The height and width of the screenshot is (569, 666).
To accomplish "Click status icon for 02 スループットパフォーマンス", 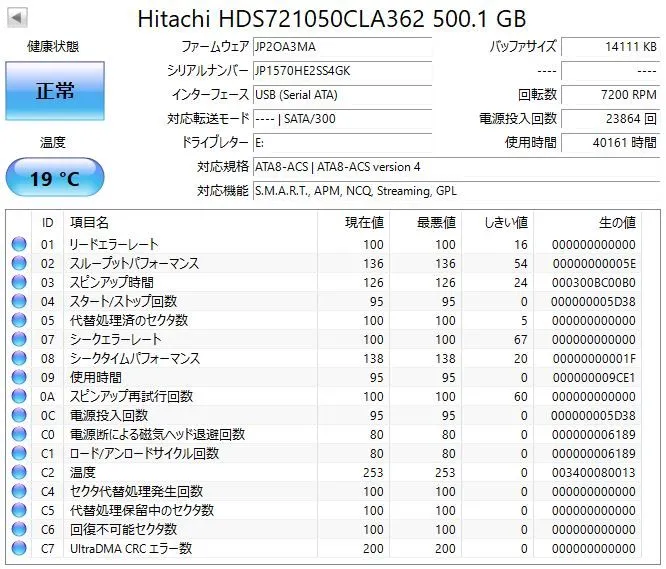I will pyautogui.click(x=19, y=263).
